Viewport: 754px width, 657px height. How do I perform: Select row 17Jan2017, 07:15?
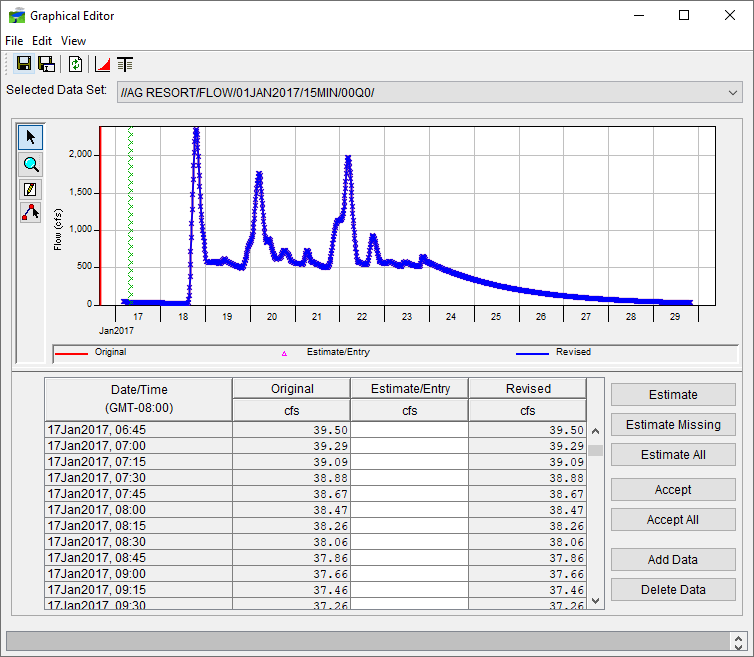(x=315, y=462)
